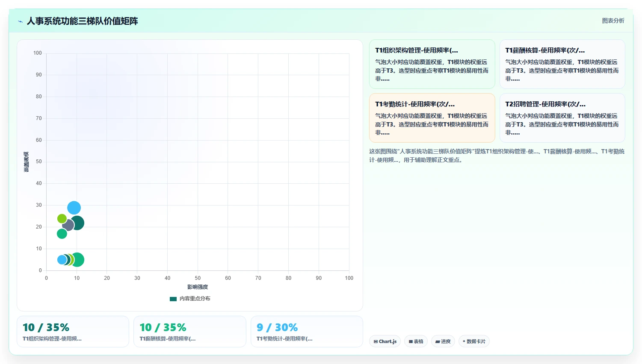
Task: Click the title 人事系统功能三梯队价值矩阵
Action: click(82, 21)
